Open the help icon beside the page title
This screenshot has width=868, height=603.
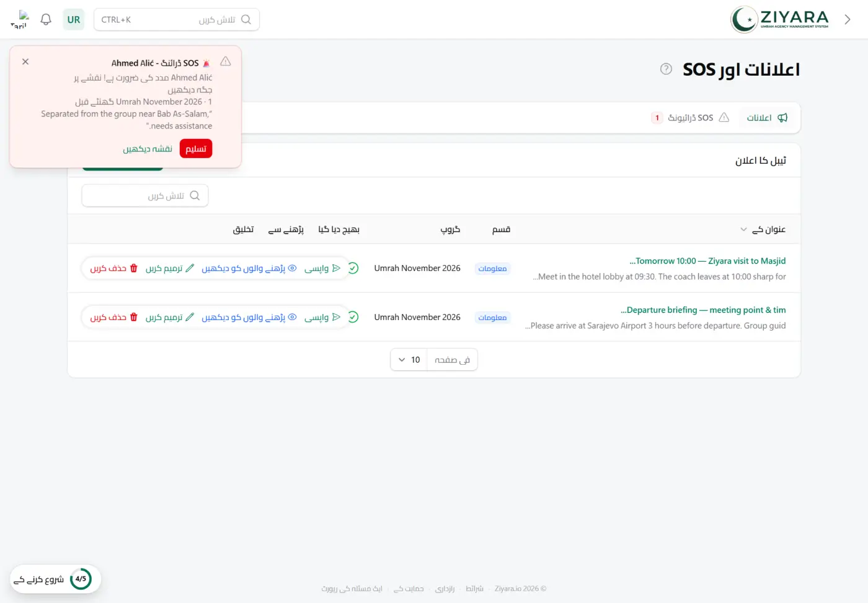[666, 69]
